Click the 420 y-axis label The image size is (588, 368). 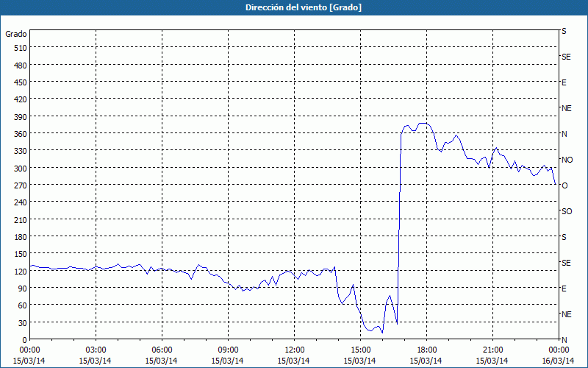[21, 99]
